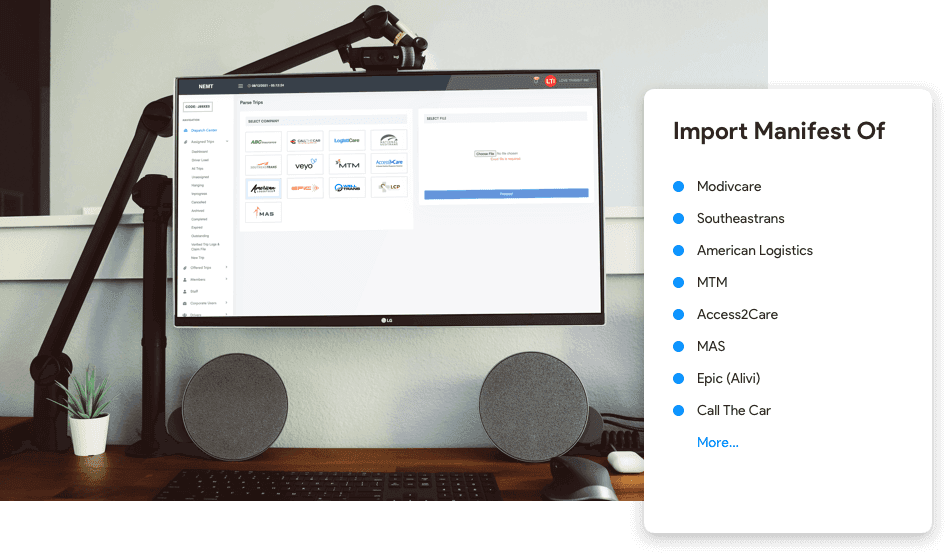
Task: Click MTM in the manifest list
Action: click(x=712, y=282)
